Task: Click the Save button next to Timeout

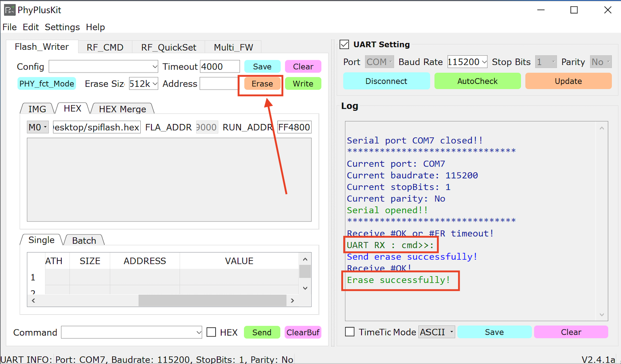Action: coord(262,66)
